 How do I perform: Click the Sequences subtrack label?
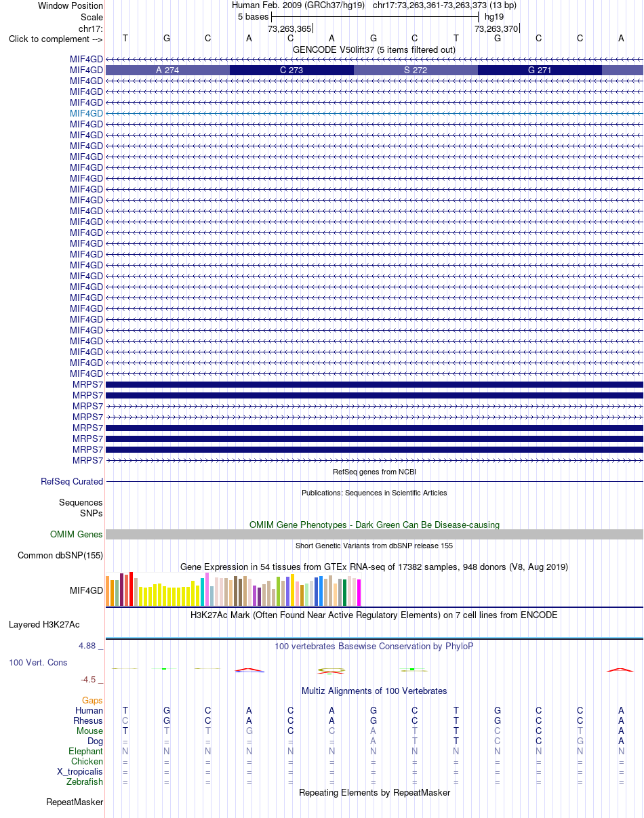click(x=81, y=503)
